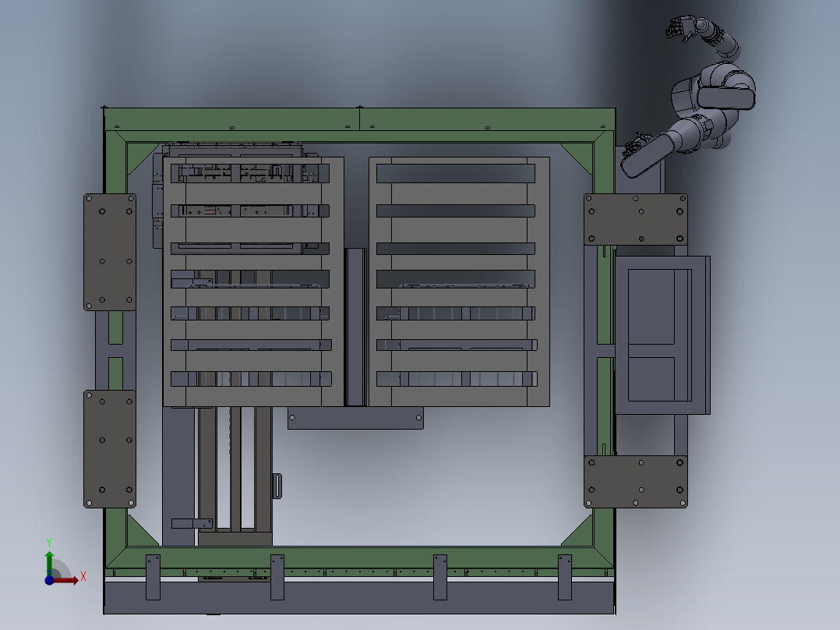Select the gray cabinet box beside the frame
The height and width of the screenshot is (630, 840).
[x=662, y=335]
